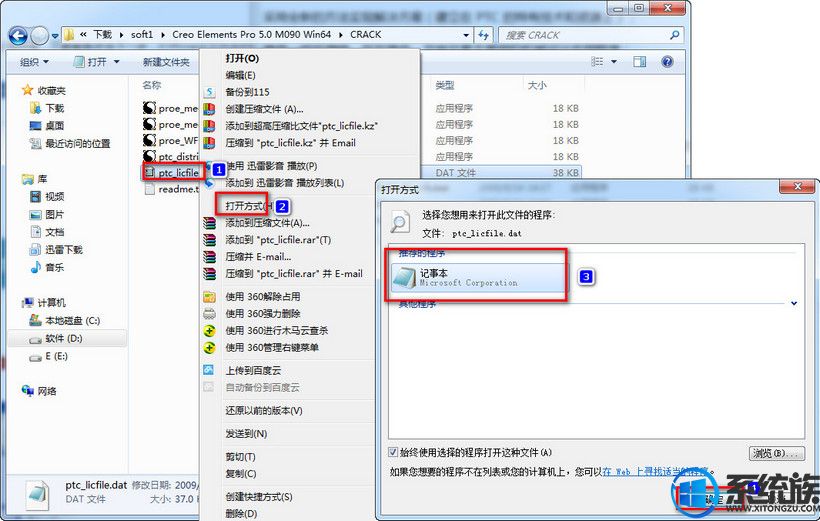This screenshot has height=521, width=820.
Task: Choose 还原以前的版本(V) entry
Action: [x=264, y=411]
